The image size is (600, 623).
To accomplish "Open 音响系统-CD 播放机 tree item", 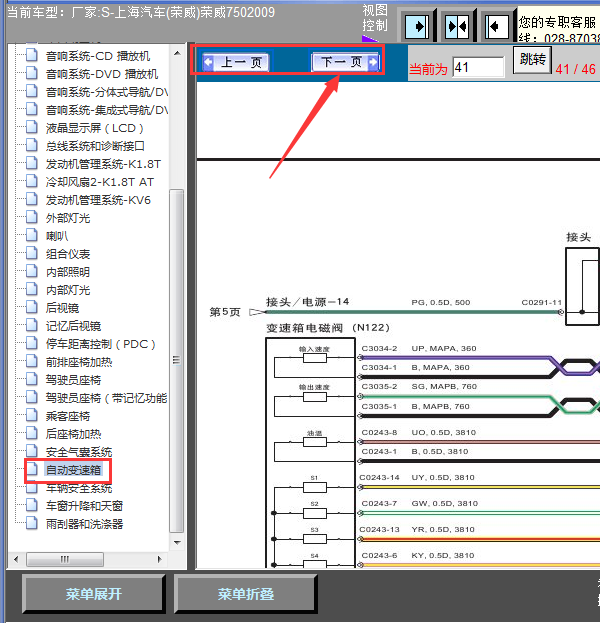I will 98,56.
